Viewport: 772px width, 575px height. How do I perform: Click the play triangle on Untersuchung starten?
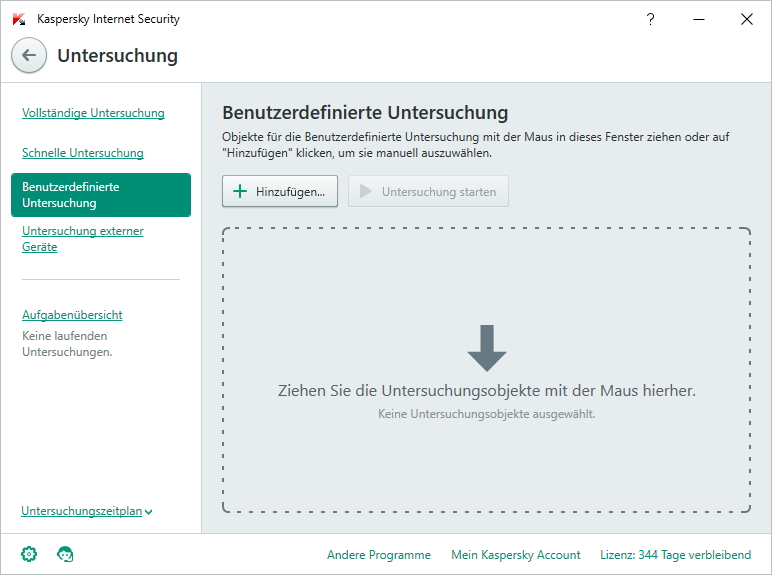coord(365,191)
